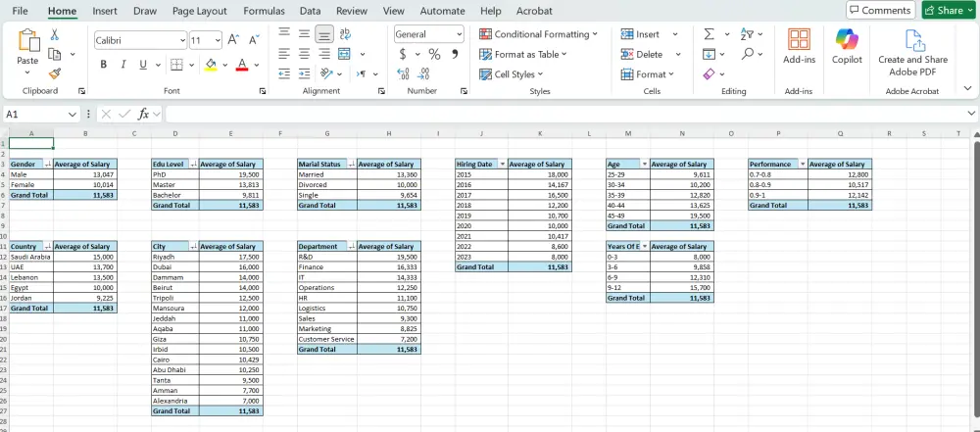Click the Top Align icon

(284, 33)
